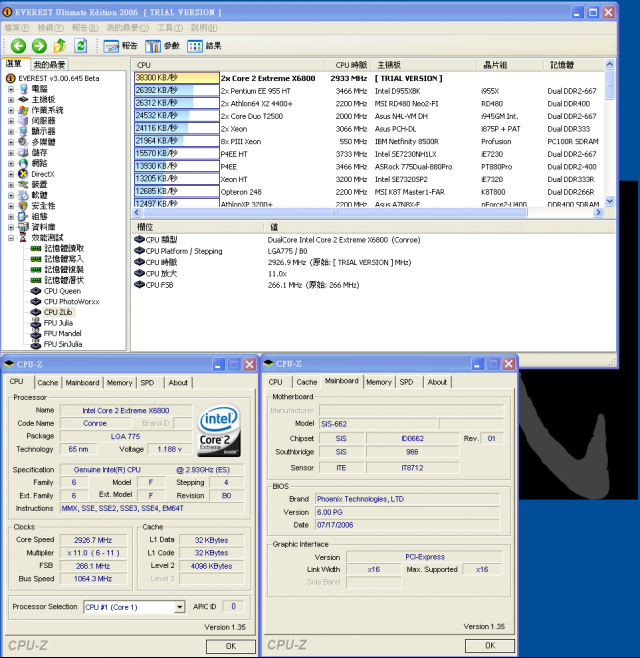
Task: Open the 結果 results toolbar button
Action: [x=204, y=46]
